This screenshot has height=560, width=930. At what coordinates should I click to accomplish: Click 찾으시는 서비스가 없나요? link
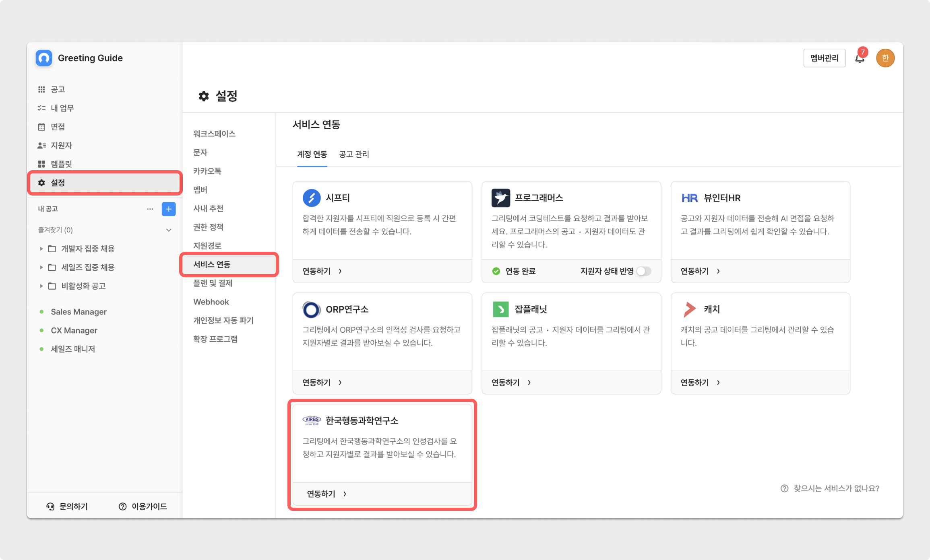coord(836,488)
